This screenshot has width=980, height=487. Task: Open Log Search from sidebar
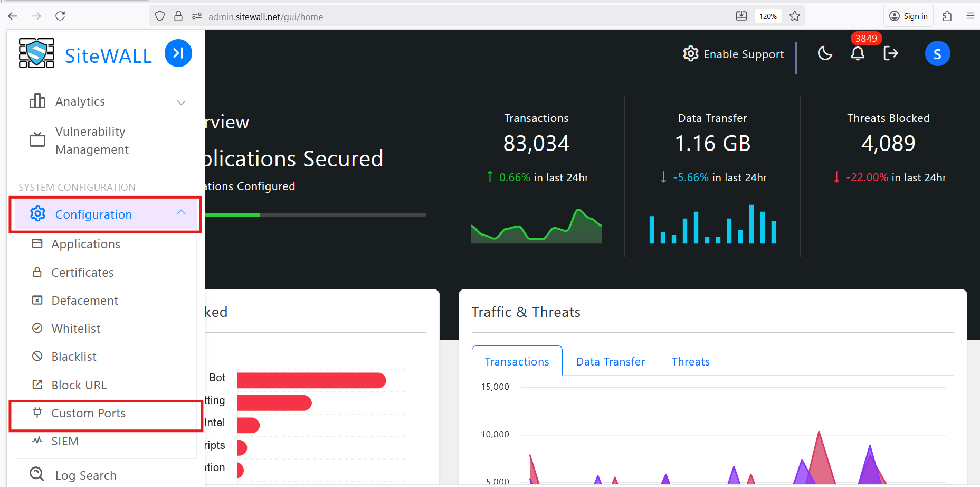(x=85, y=475)
